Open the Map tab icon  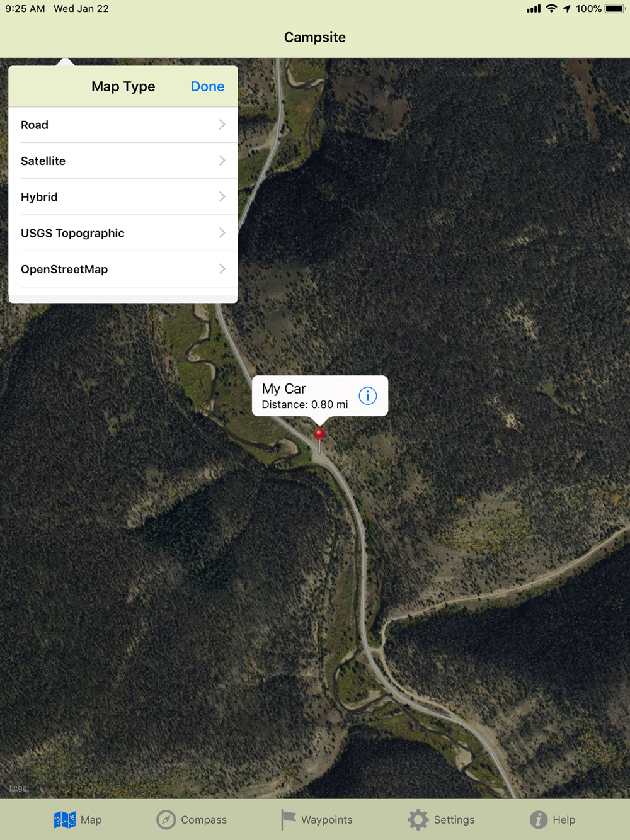[64, 819]
